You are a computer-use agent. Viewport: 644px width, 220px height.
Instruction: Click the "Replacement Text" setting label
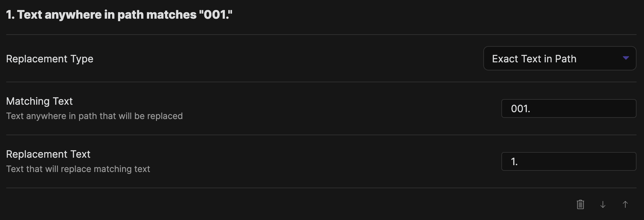pos(48,154)
